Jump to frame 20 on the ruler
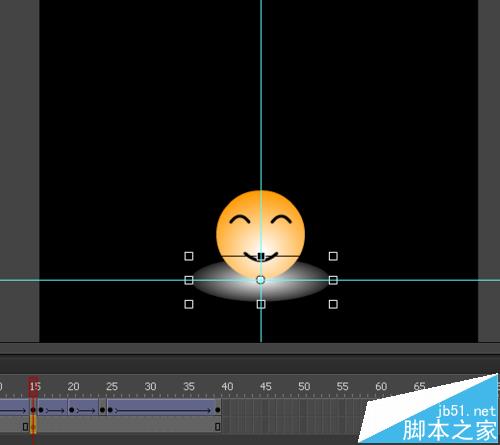This screenshot has height=445, width=500. 73,386
